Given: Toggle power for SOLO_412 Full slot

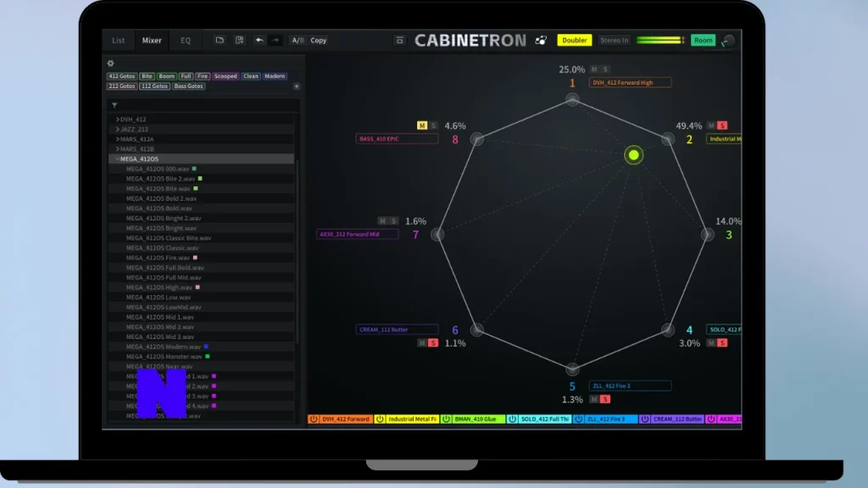Looking at the screenshot, I should (512, 419).
